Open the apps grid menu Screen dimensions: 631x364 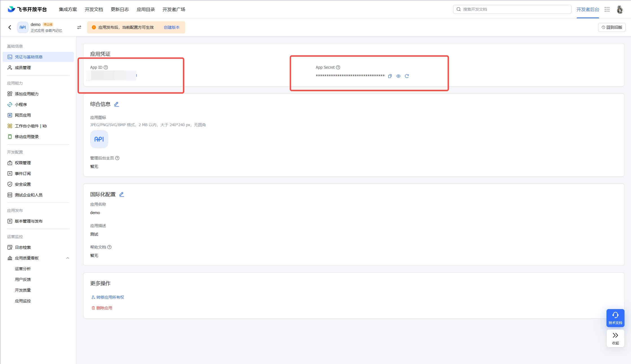(607, 9)
